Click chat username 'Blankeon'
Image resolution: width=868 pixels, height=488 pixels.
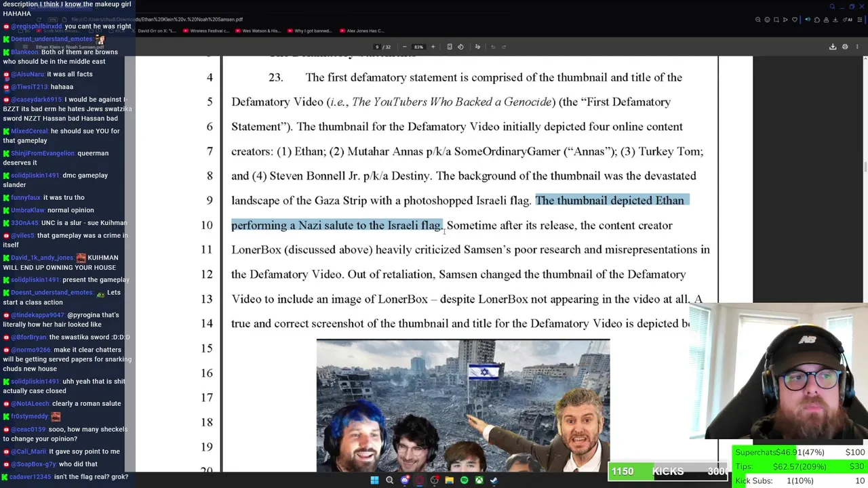point(24,52)
